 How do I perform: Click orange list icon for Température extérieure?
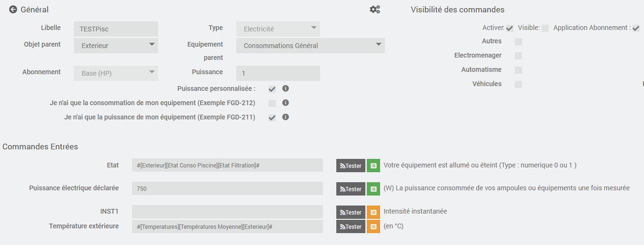tap(373, 227)
